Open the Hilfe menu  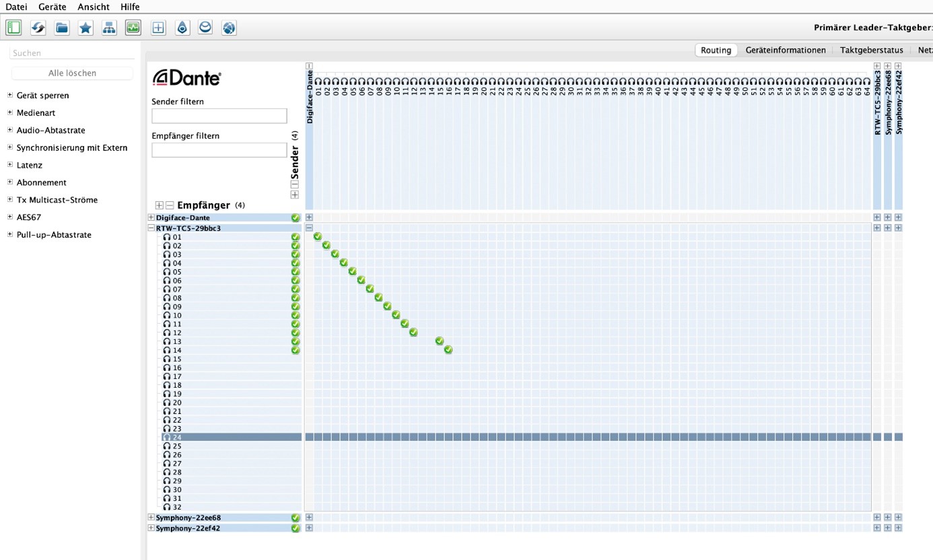(x=130, y=7)
